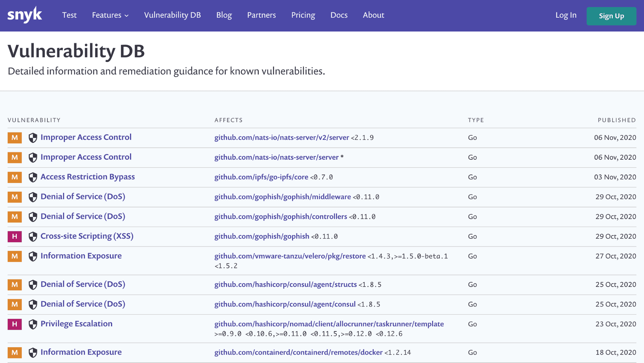Go to Vulnerability DB nav item
The height and width of the screenshot is (363, 644).
[172, 15]
